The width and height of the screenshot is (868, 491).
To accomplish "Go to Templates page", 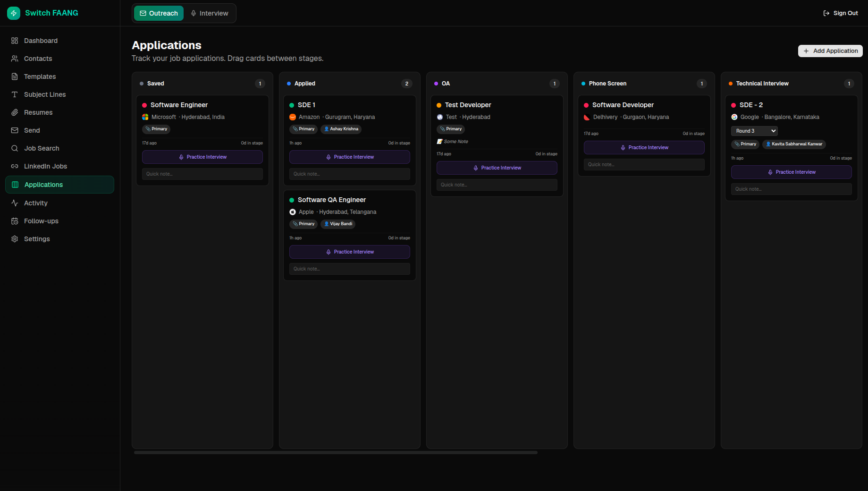I will point(59,76).
